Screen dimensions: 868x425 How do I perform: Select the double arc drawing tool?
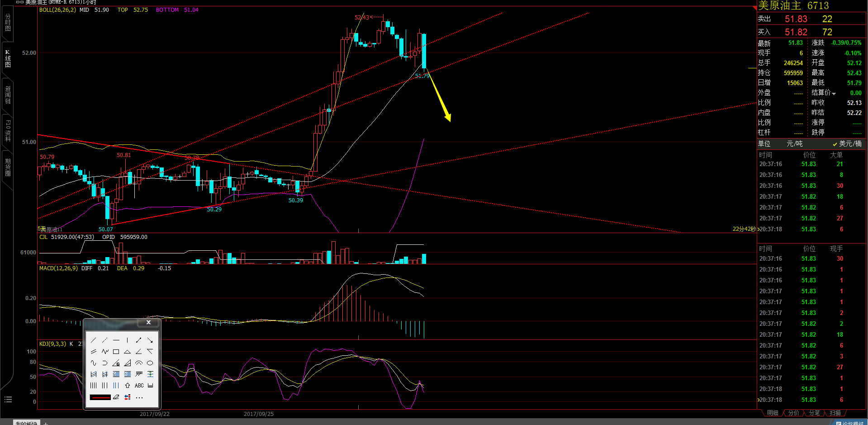coord(139,363)
